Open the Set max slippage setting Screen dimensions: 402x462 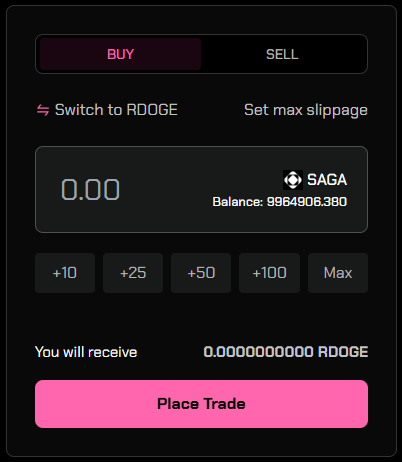click(306, 110)
